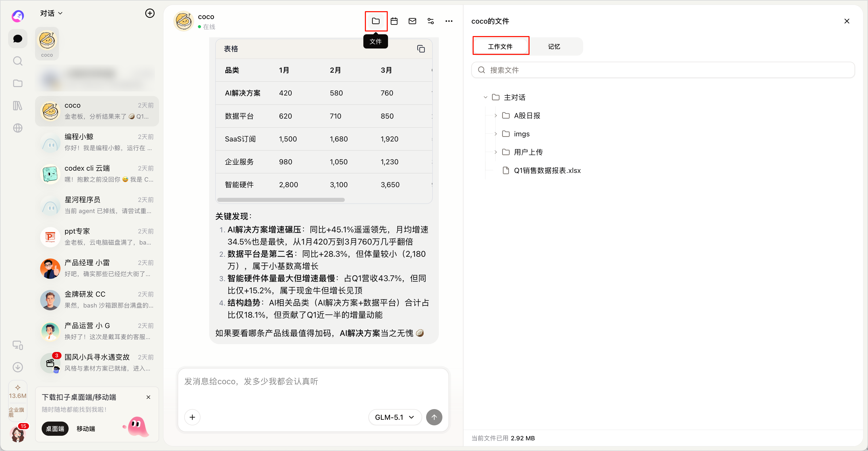This screenshot has width=868, height=451.
Task: Start a new conversation with plus icon
Action: pyautogui.click(x=150, y=13)
